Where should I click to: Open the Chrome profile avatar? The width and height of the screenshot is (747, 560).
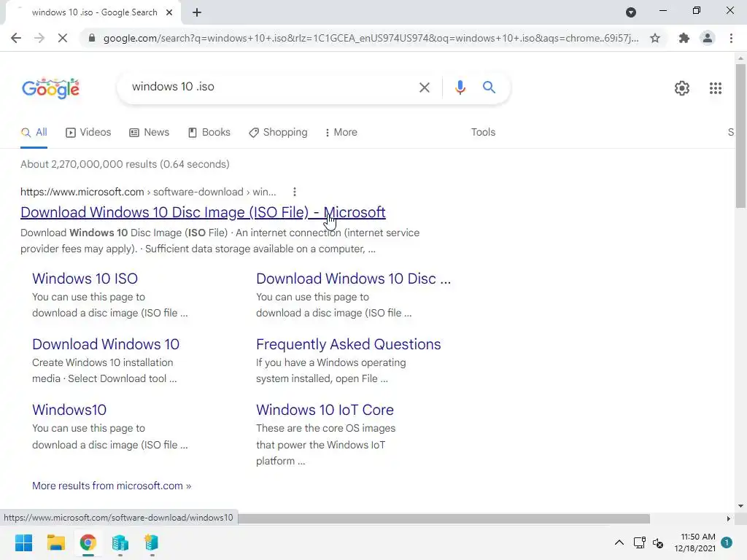click(x=708, y=38)
